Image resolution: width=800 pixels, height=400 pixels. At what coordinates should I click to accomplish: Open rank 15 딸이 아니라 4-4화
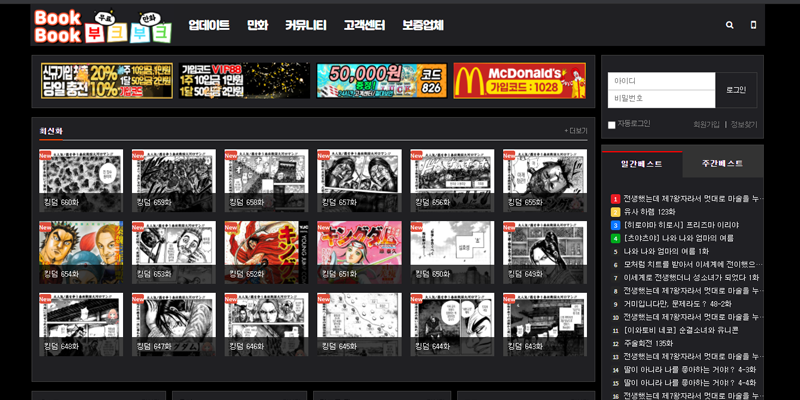(690, 383)
